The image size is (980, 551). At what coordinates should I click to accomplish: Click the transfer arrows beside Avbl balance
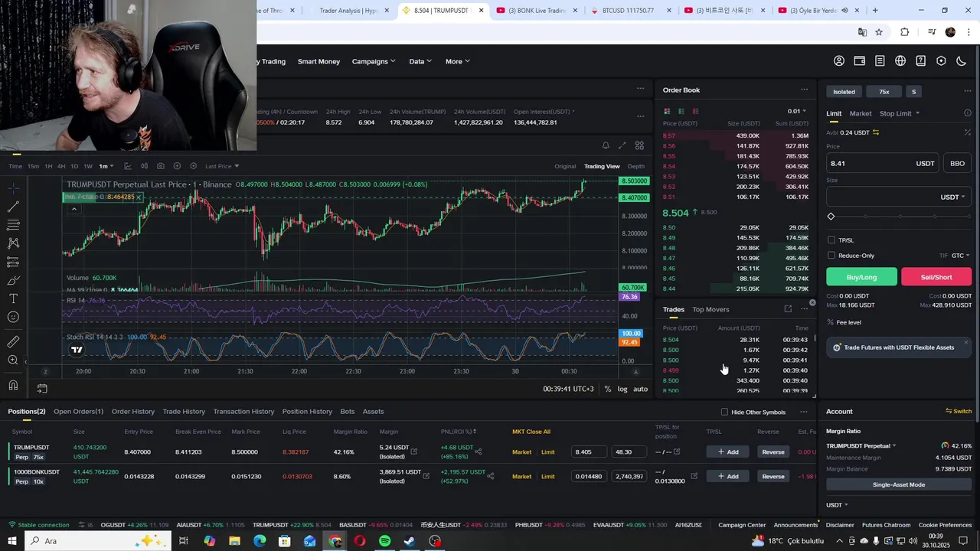(876, 132)
